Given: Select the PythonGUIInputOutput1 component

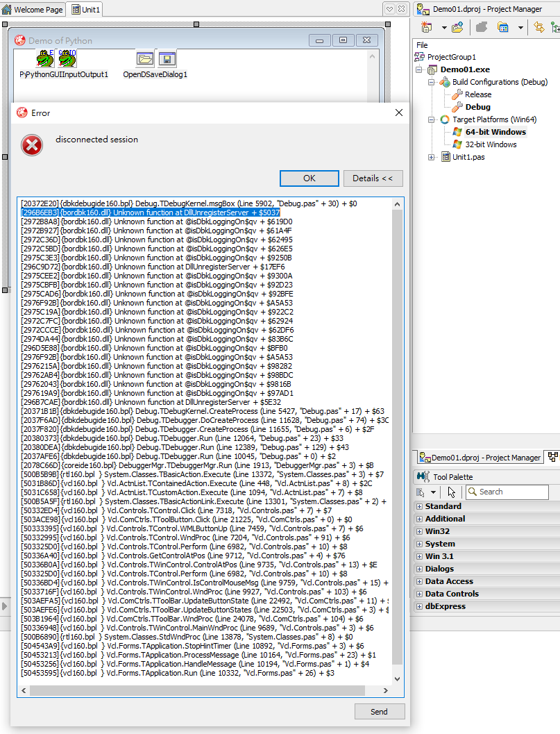Looking at the screenshot, I should coord(67,59).
